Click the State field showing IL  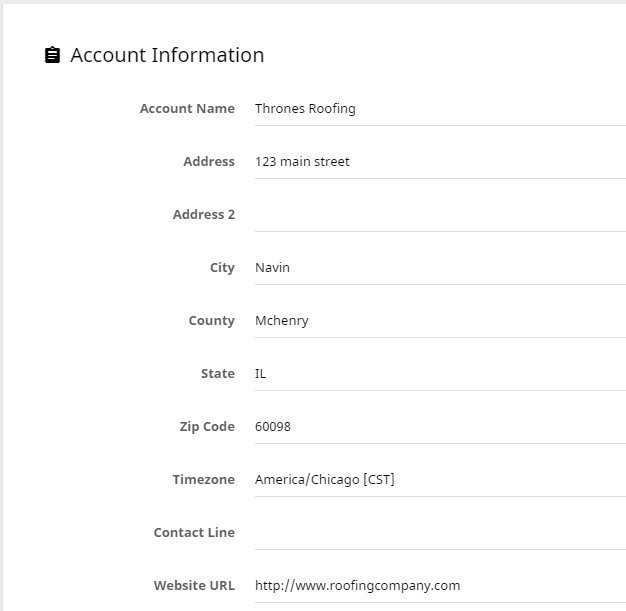pyautogui.click(x=440, y=374)
